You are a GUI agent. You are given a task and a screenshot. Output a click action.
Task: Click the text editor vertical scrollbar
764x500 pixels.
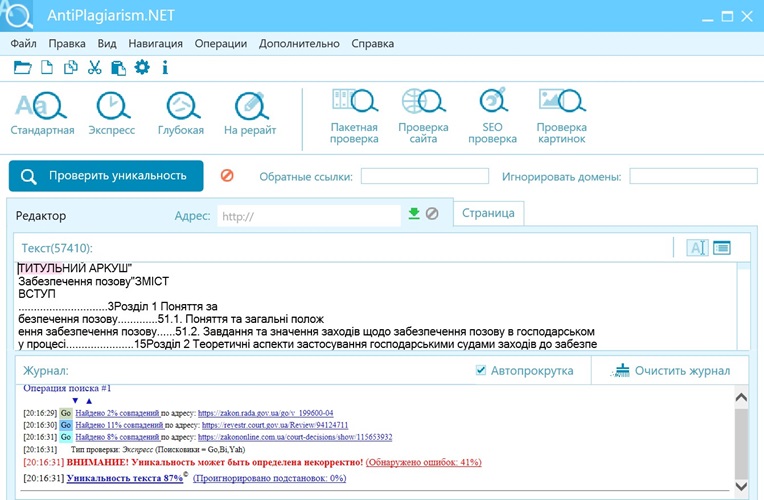click(744, 306)
